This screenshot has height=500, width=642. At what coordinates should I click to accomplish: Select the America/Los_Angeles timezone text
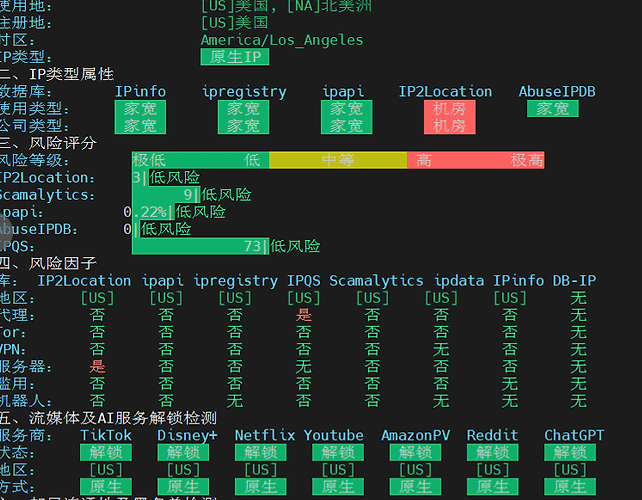pos(282,40)
